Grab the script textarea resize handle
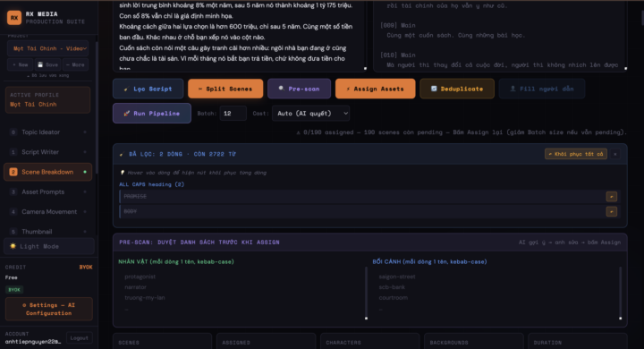Viewport: 644px width, 349px height. click(365, 68)
